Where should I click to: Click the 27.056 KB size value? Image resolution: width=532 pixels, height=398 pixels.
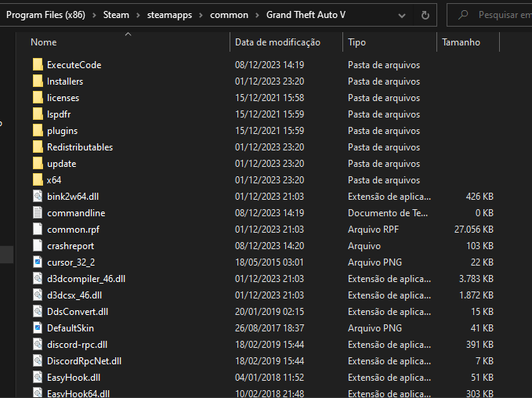click(474, 230)
